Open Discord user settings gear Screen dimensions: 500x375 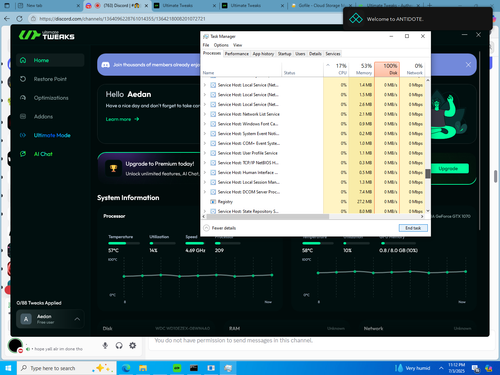tap(133, 345)
